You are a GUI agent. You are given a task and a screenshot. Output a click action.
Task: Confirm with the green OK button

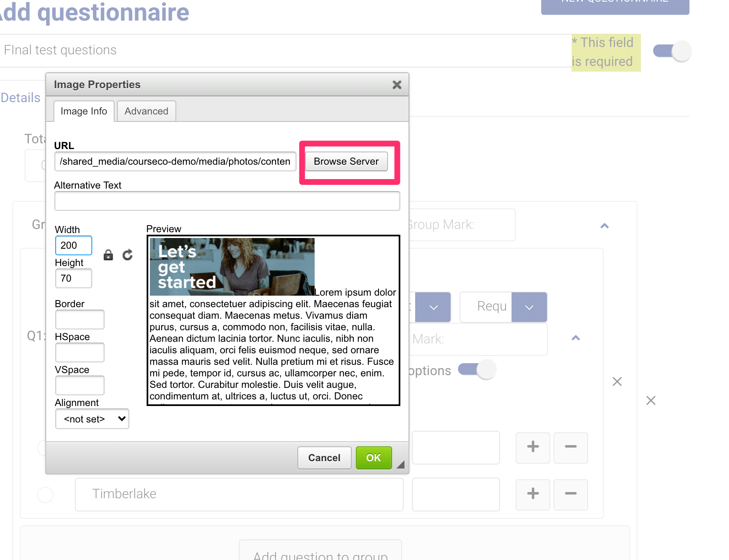[373, 458]
